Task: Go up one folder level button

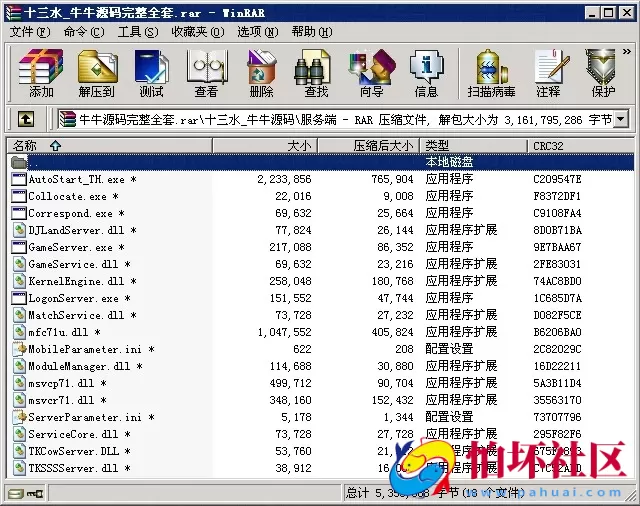Action: click(26, 119)
